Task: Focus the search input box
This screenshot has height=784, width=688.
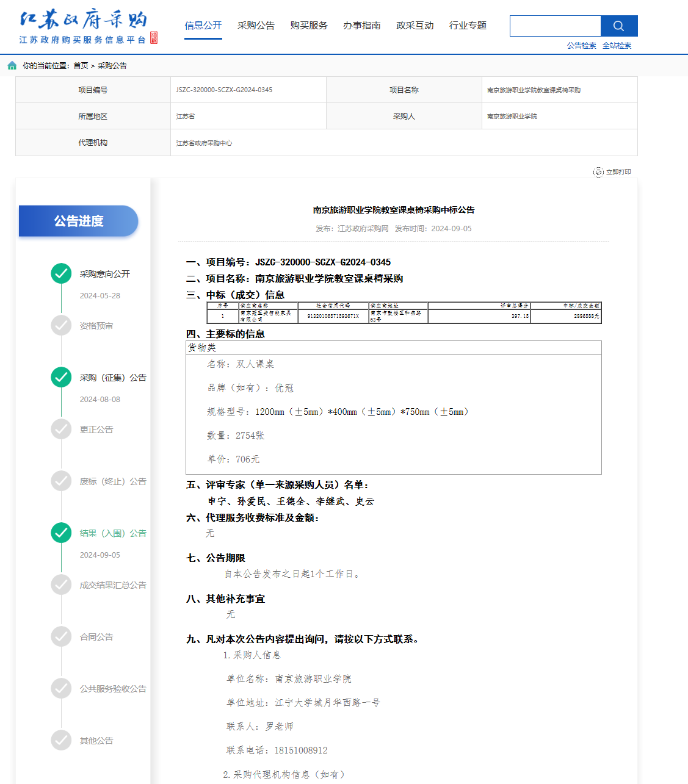Action: click(555, 26)
